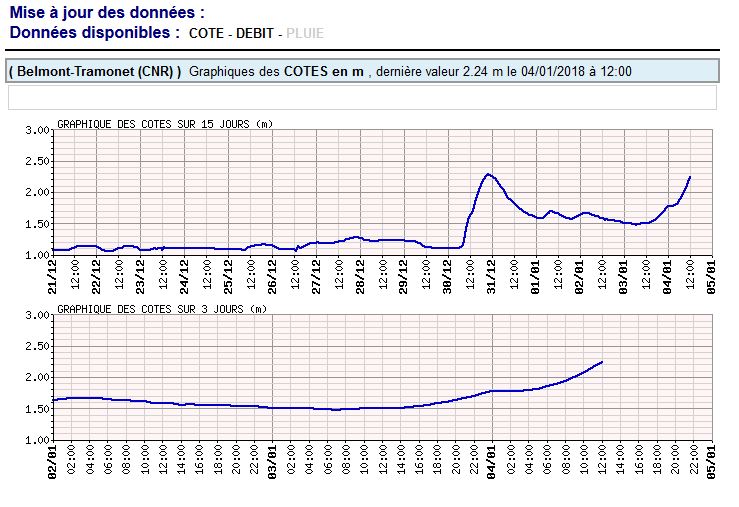Click the "Mise à jour des données" heading
739x507 pixels.
pyautogui.click(x=107, y=13)
